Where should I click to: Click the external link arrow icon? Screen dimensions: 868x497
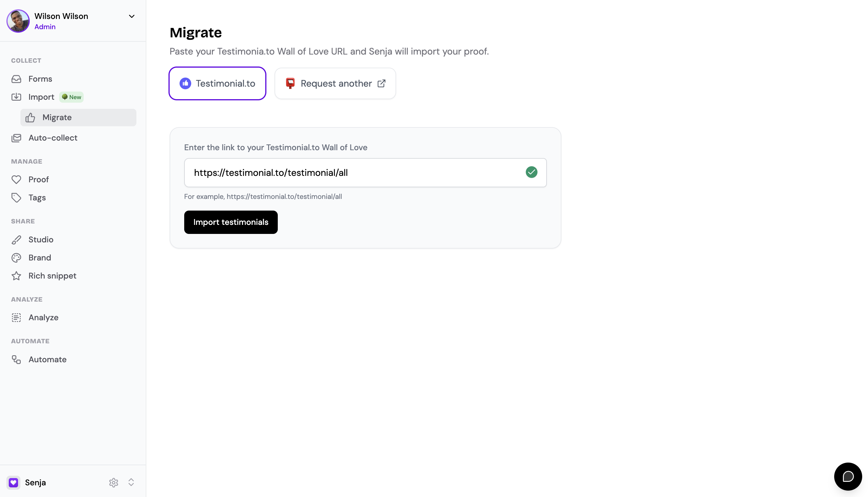click(382, 83)
